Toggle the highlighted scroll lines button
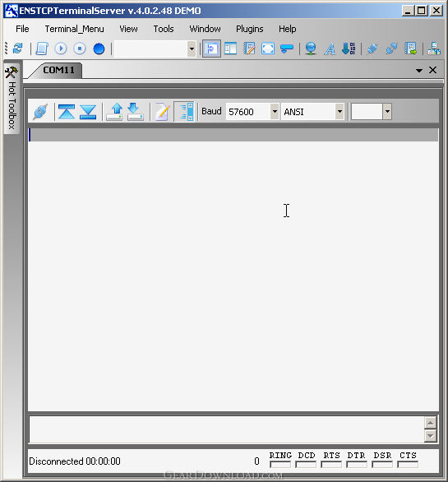The image size is (448, 482). (x=184, y=111)
